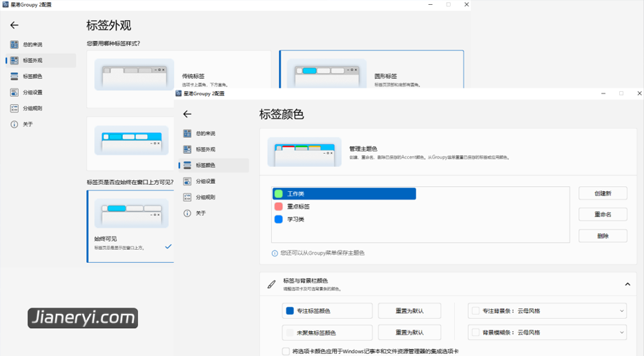Screen dimensions: 644x356
Task: Open 分组设置 in front window sidebar
Action: pyautogui.click(x=214, y=181)
